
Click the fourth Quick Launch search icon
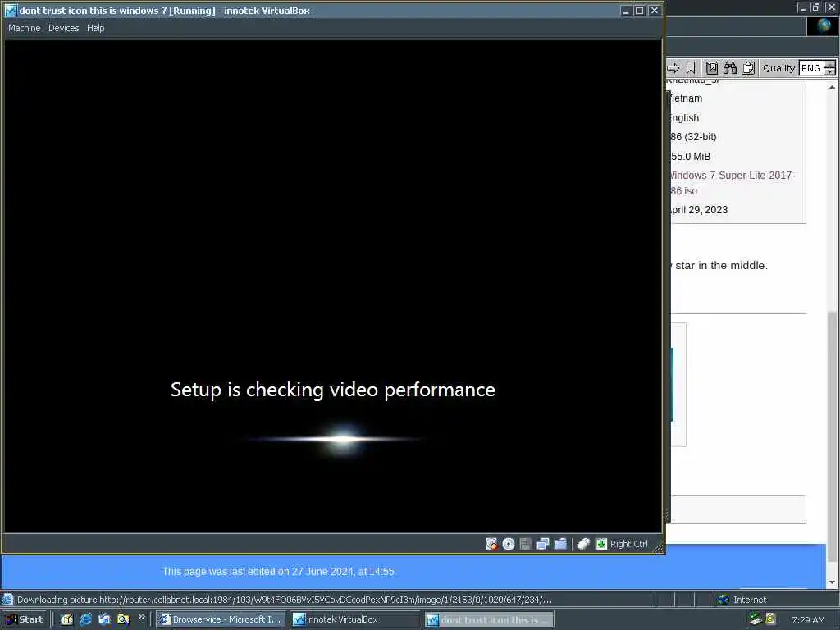tap(123, 619)
